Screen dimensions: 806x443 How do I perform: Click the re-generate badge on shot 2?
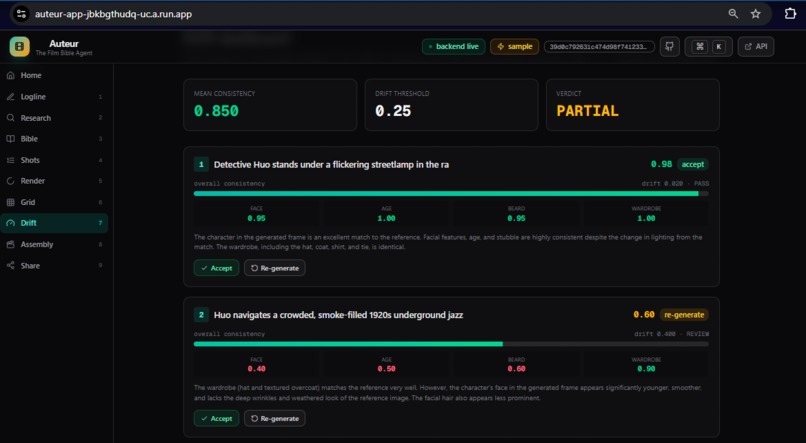[684, 315]
